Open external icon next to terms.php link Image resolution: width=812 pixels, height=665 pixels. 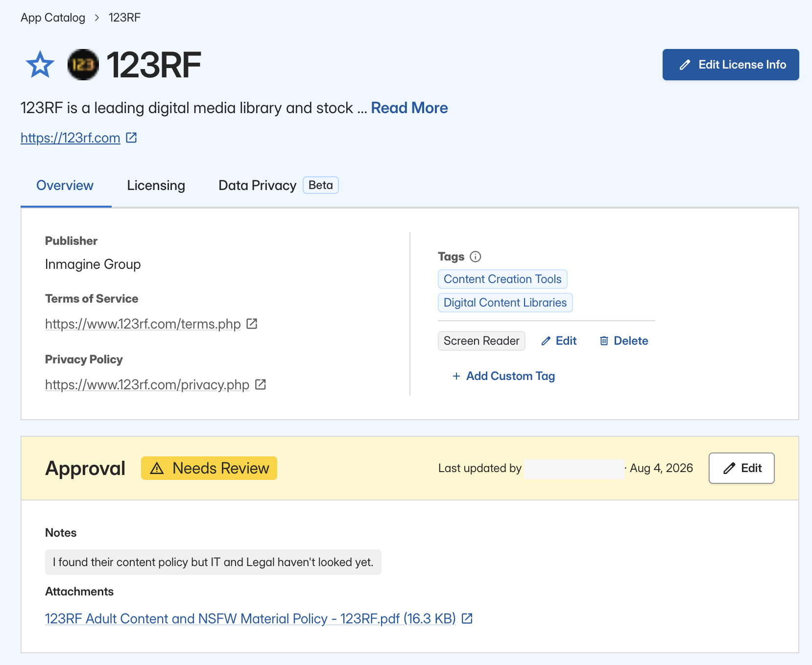point(252,324)
